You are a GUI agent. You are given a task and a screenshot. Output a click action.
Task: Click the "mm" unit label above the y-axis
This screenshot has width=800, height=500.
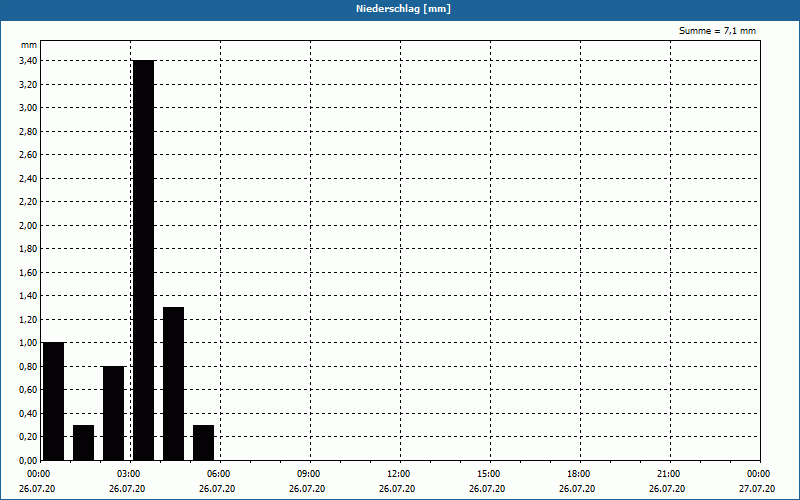[x=29, y=45]
